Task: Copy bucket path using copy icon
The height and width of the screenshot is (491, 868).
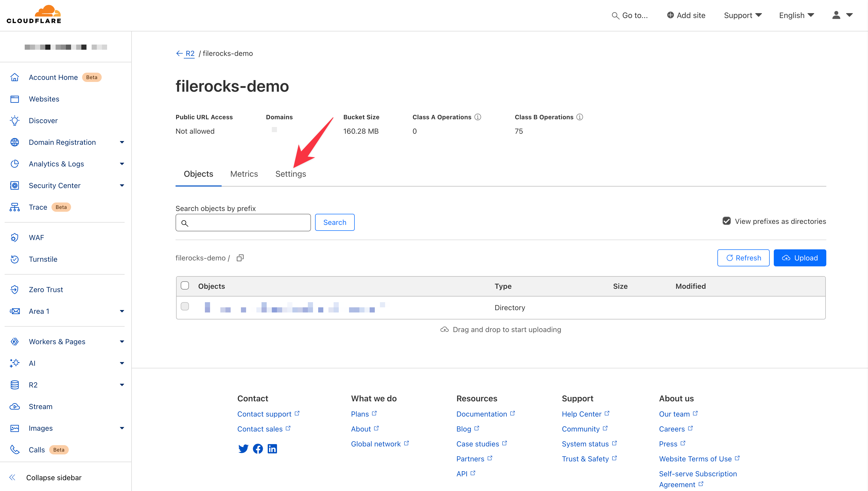Action: [240, 258]
